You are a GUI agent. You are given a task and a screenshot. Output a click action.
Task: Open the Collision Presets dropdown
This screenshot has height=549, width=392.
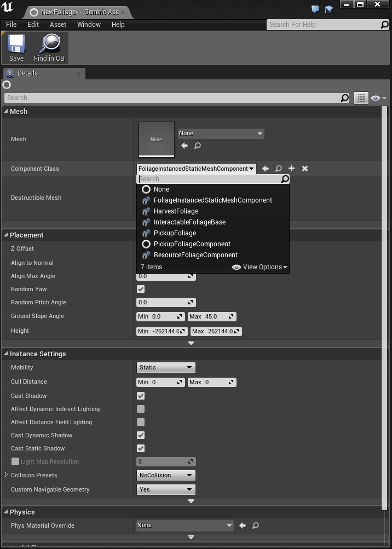[x=165, y=475]
